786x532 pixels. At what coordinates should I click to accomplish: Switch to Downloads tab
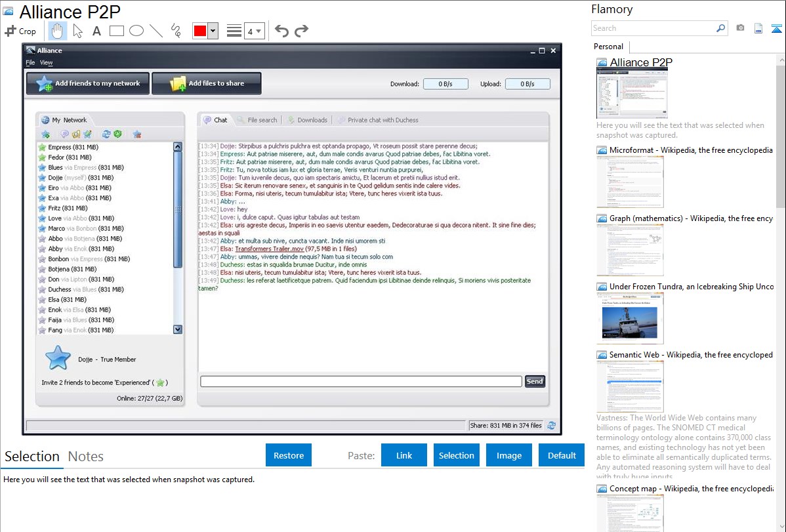[x=307, y=120]
